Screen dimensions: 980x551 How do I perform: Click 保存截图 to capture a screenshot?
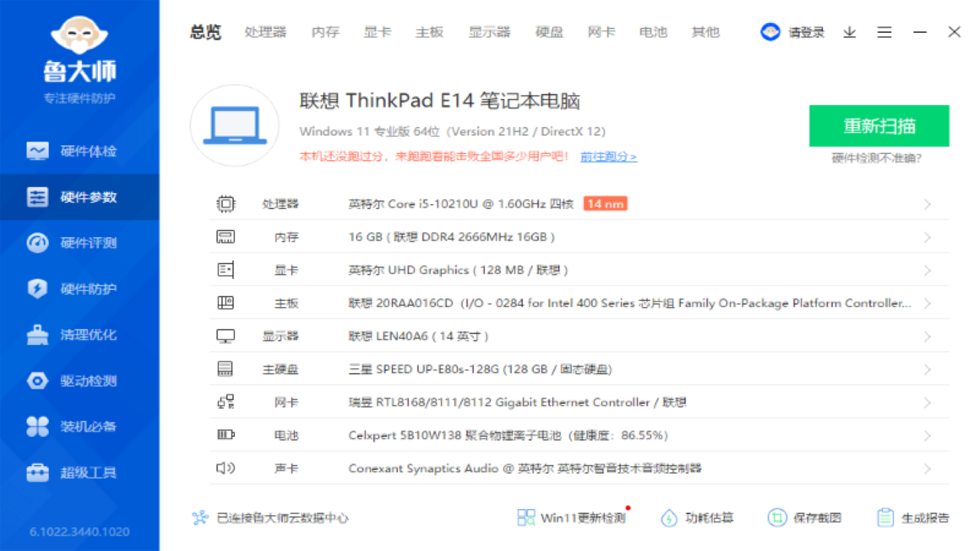tap(805, 517)
